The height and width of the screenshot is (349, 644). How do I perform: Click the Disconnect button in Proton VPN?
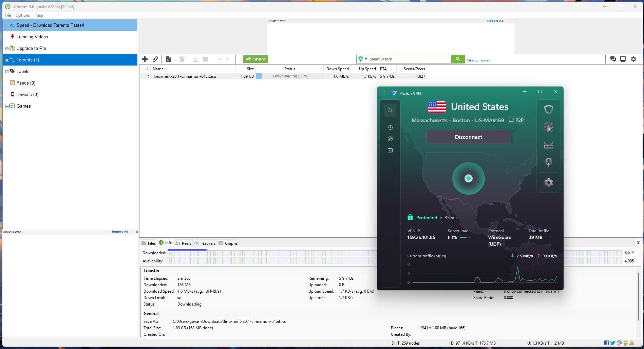pos(468,137)
